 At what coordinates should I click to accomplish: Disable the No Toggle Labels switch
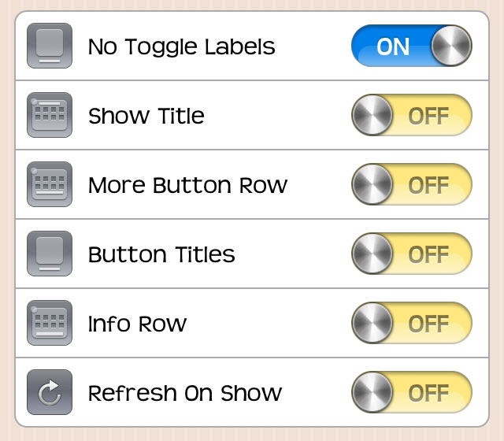coord(412,46)
